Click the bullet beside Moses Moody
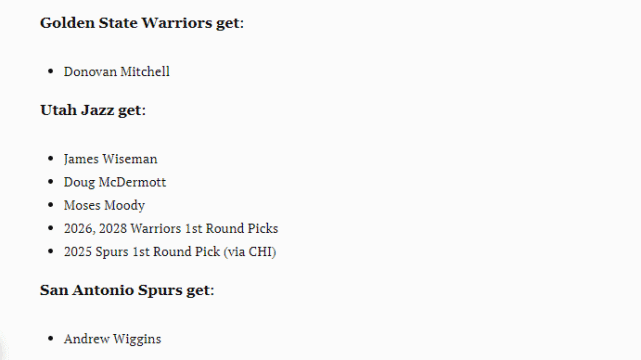 coord(51,205)
